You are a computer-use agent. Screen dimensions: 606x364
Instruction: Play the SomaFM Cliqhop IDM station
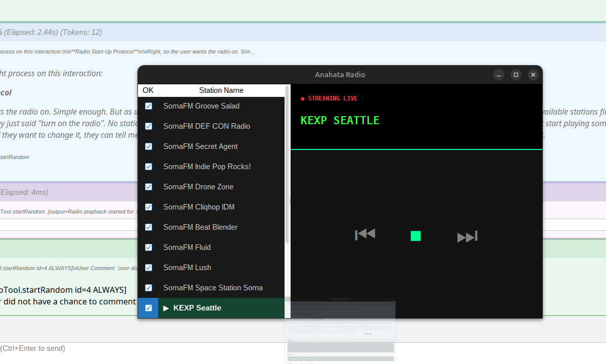pyautogui.click(x=199, y=207)
